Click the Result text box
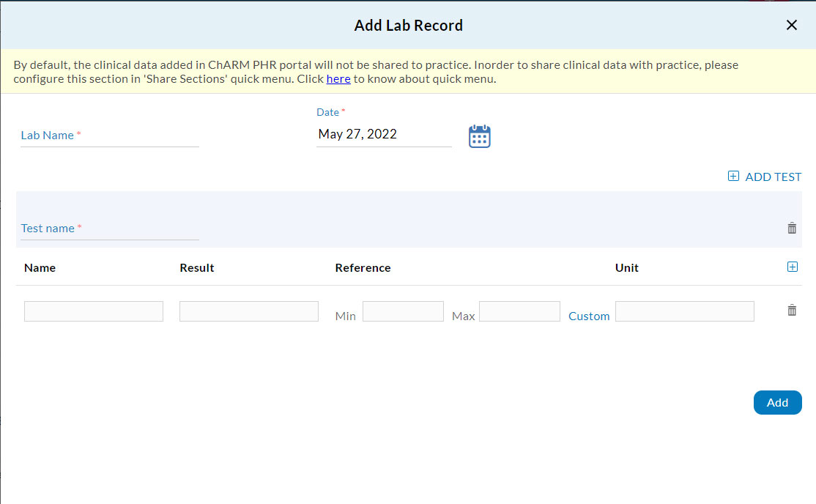Screen dimensions: 816x504 [248, 311]
